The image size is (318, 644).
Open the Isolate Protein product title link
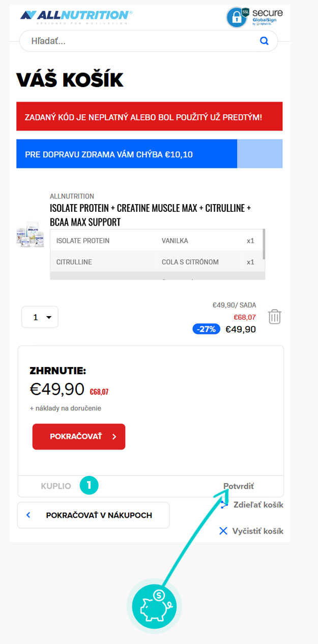150,215
